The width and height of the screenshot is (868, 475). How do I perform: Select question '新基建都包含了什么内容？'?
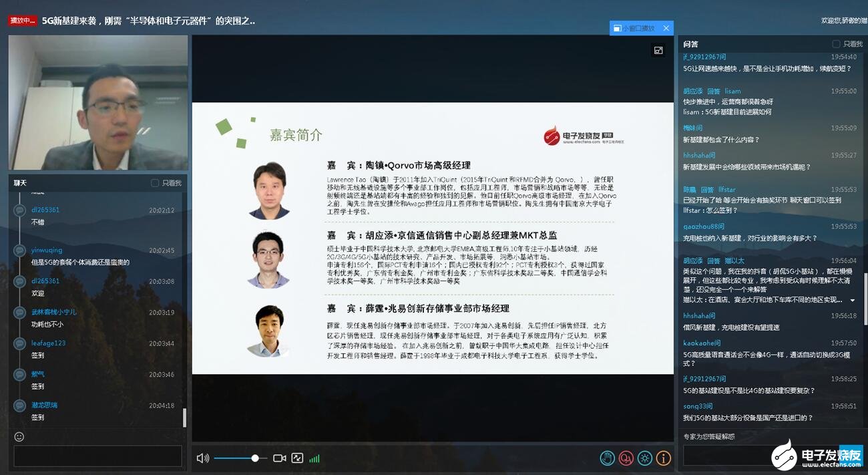pyautogui.click(x=721, y=140)
